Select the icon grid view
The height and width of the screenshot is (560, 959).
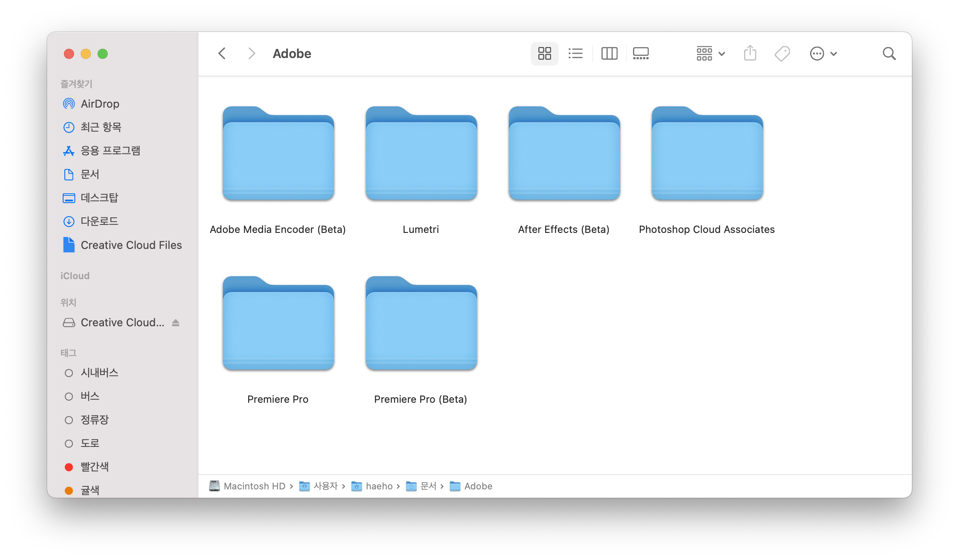[x=544, y=53]
